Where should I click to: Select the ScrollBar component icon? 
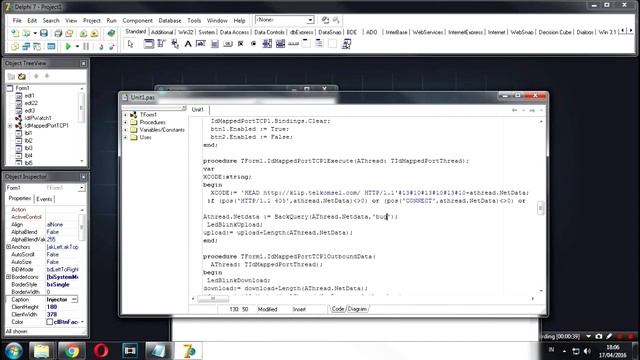click(293, 44)
